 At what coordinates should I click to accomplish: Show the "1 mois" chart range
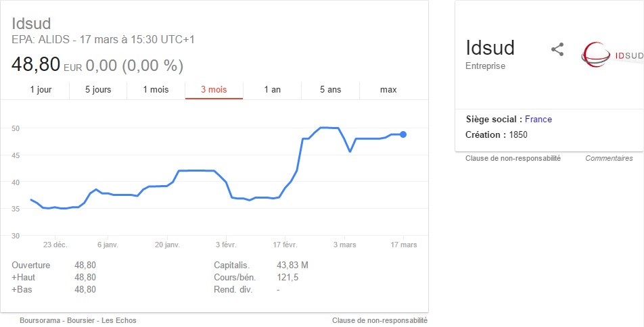(156, 90)
